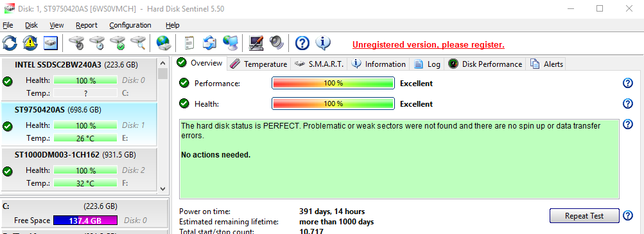Click the blue info about toolbar icon
Image resolution: width=644 pixels, height=234 pixels.
click(323, 43)
